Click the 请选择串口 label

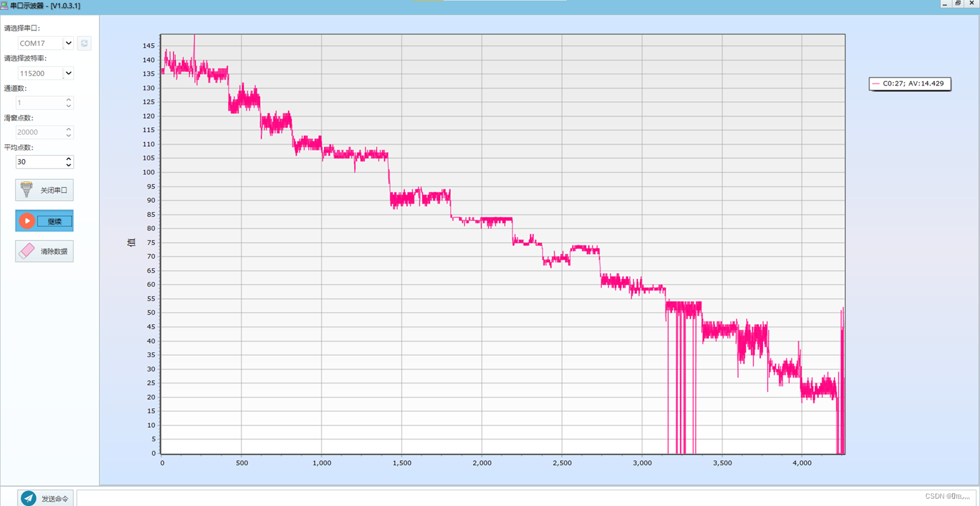[22, 28]
